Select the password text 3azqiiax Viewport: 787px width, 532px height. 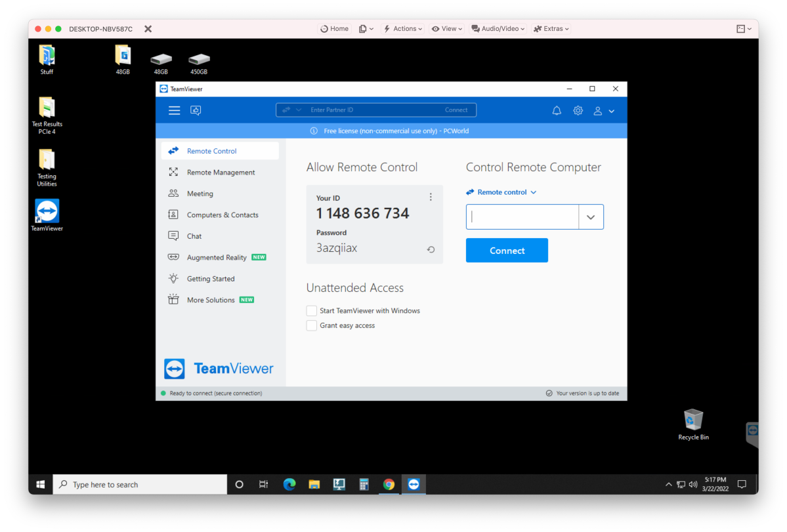tap(337, 248)
